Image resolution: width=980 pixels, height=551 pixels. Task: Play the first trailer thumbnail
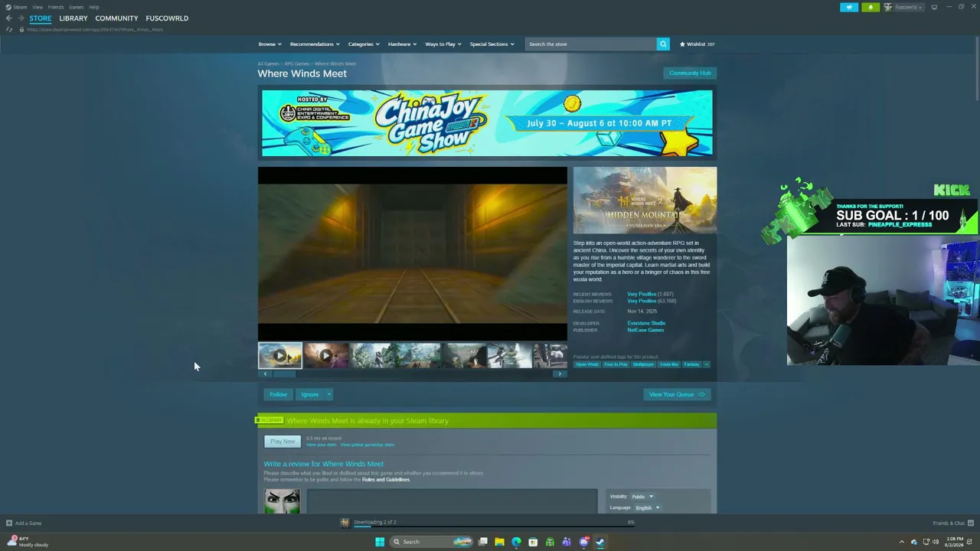tap(280, 355)
